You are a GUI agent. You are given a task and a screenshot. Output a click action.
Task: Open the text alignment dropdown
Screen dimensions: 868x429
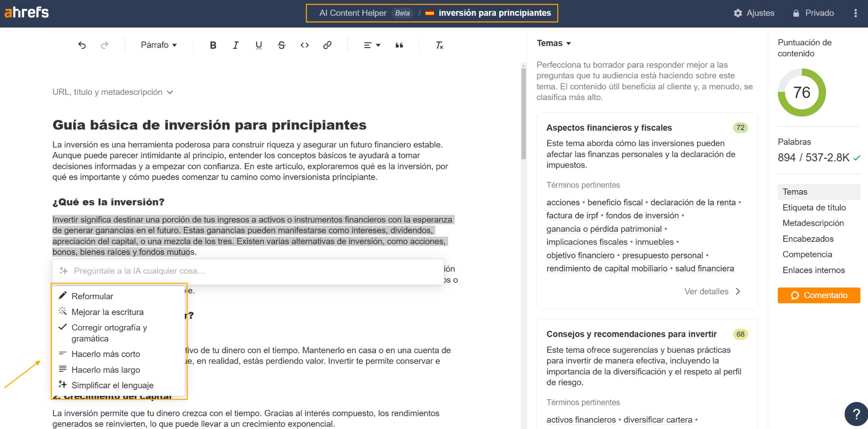[372, 45]
